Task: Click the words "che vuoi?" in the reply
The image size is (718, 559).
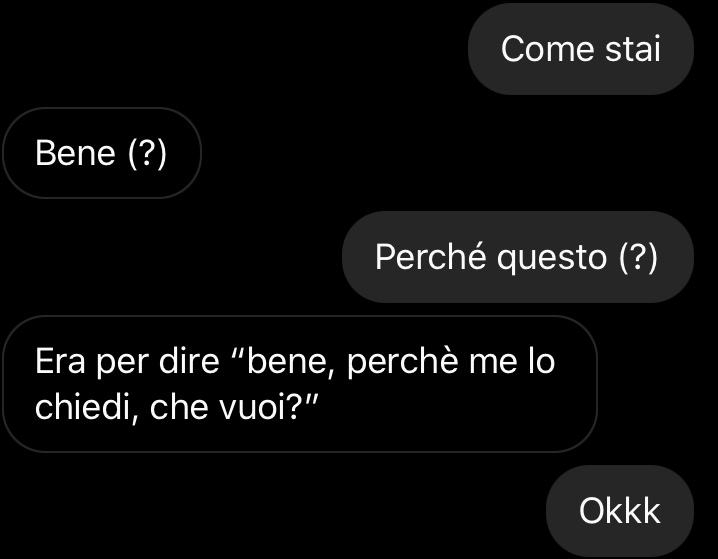Action: (x=225, y=409)
